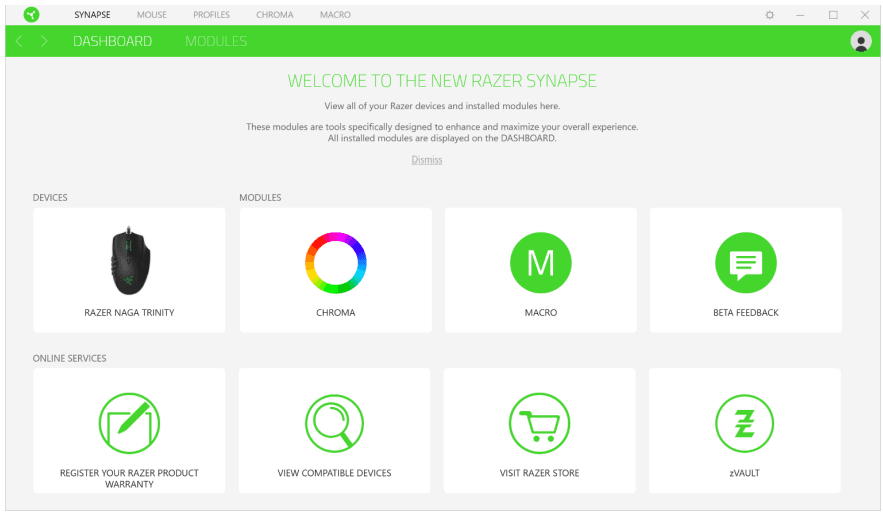This screenshot has height=514, width=883.
Task: Switch to the Profiles tab
Action: pos(211,15)
